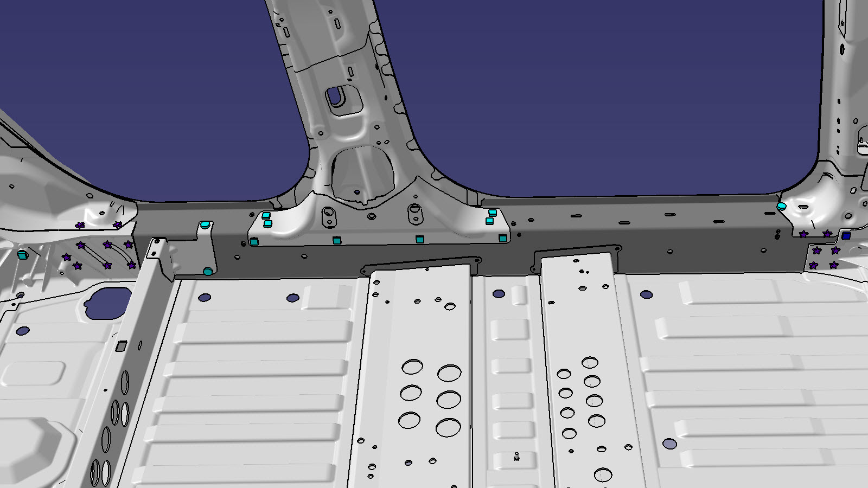
Task: Select the small oval slot high on center pillar
Action: 337,24
